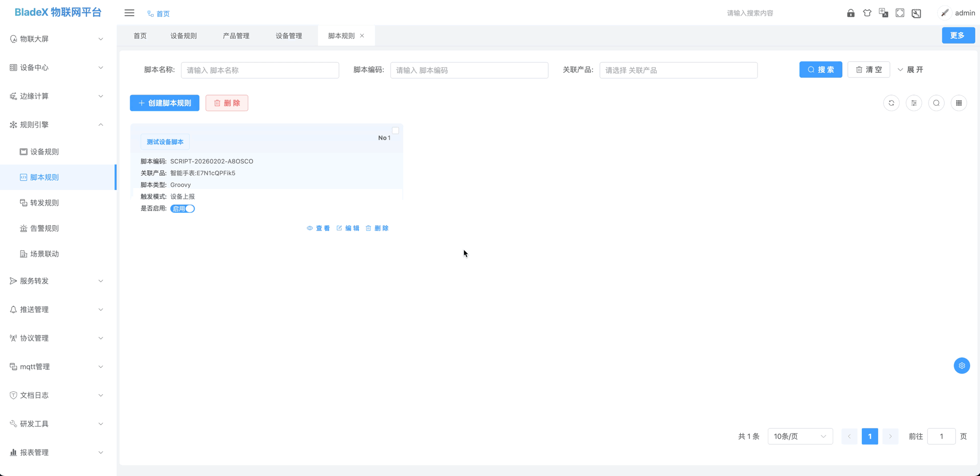980x476 pixels.
Task: Check the checkbox on the No 1 script card
Action: [x=395, y=130]
